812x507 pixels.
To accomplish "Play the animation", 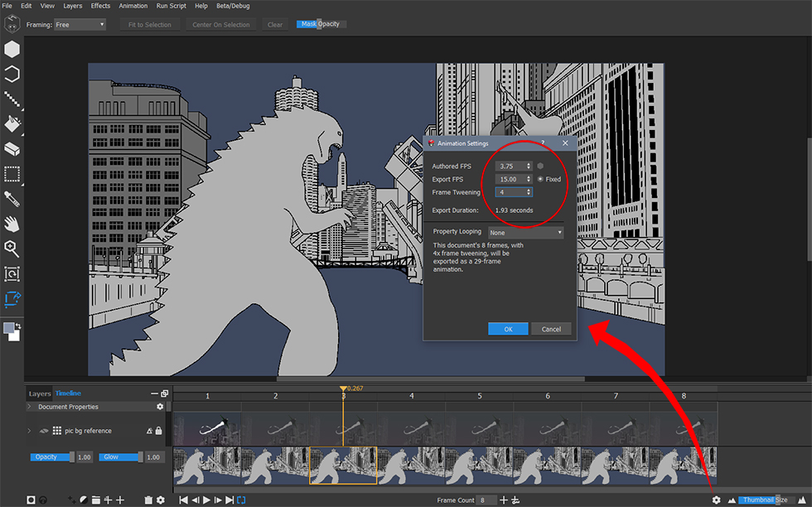I will pyautogui.click(x=206, y=500).
